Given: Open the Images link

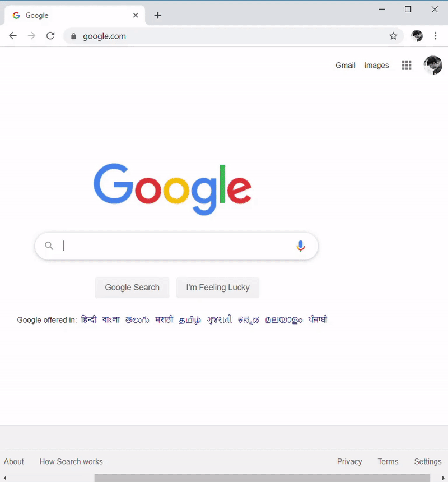Looking at the screenshot, I should (376, 65).
